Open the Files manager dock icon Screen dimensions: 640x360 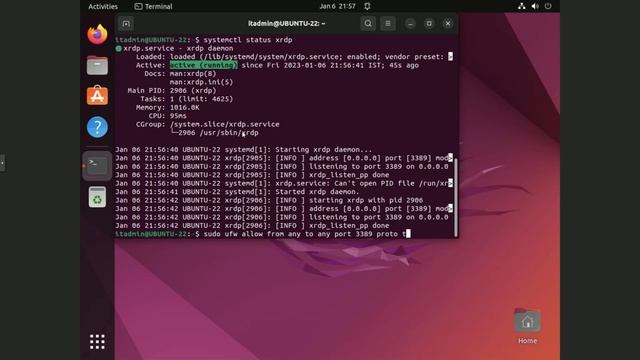pos(97,65)
